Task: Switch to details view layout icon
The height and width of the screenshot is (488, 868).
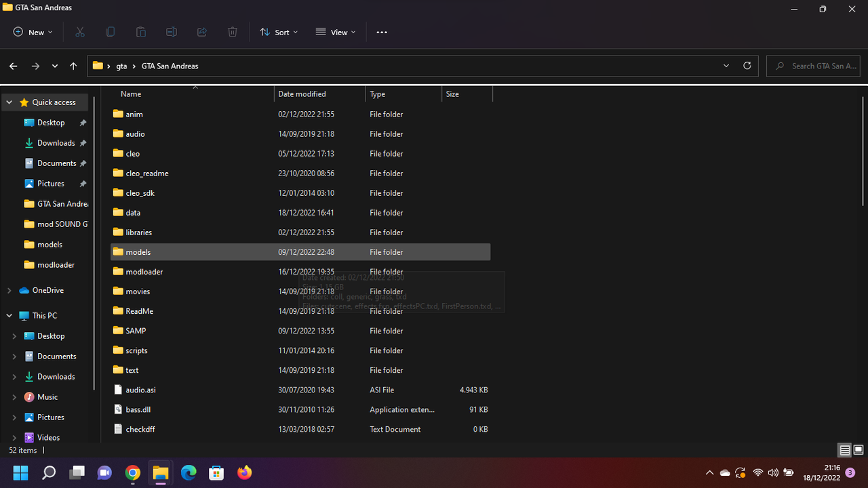Action: [845, 450]
